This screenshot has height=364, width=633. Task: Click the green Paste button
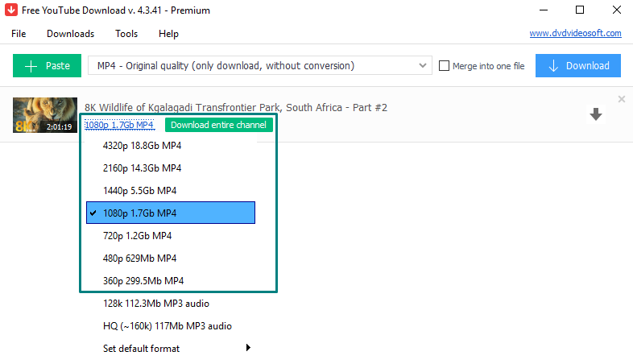(x=47, y=65)
